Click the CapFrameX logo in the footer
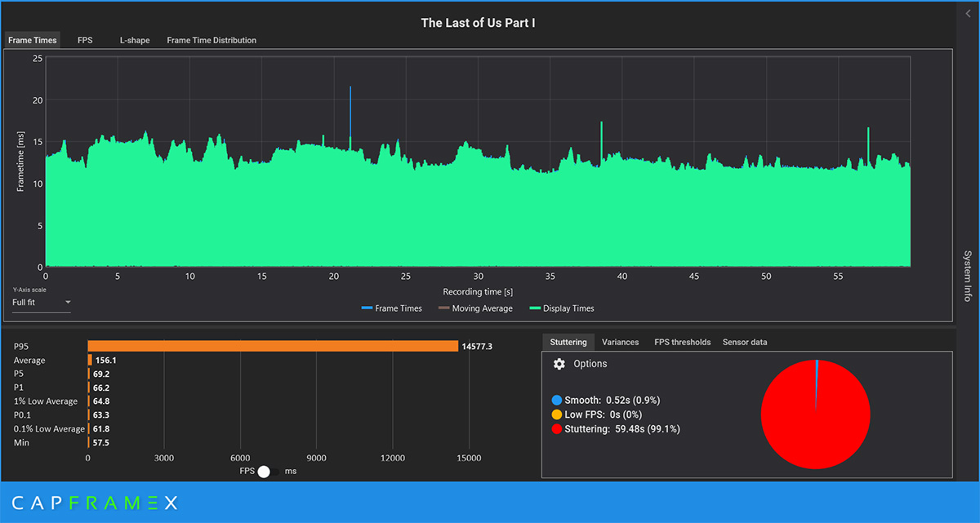This screenshot has height=523, width=980. (x=94, y=503)
